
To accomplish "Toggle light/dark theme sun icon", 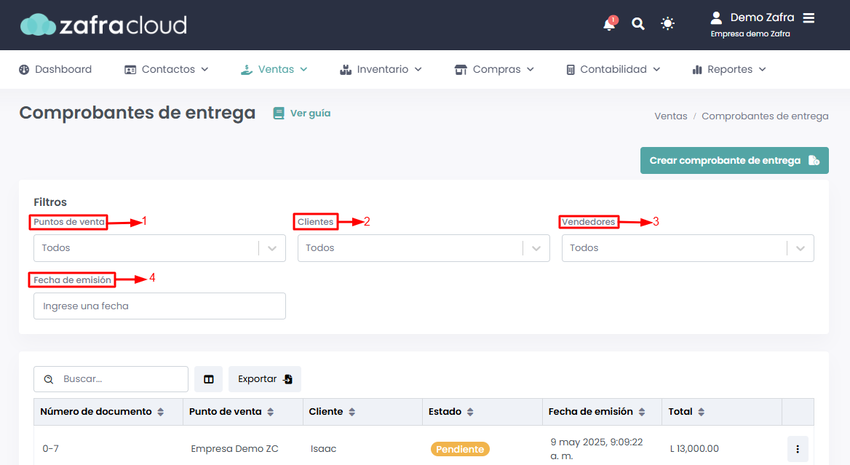I will point(667,24).
